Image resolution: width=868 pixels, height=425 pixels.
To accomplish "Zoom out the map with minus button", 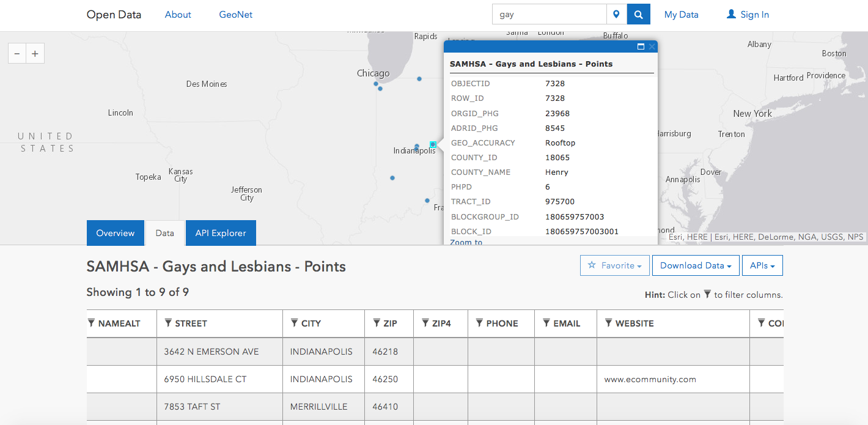I will pyautogui.click(x=17, y=54).
